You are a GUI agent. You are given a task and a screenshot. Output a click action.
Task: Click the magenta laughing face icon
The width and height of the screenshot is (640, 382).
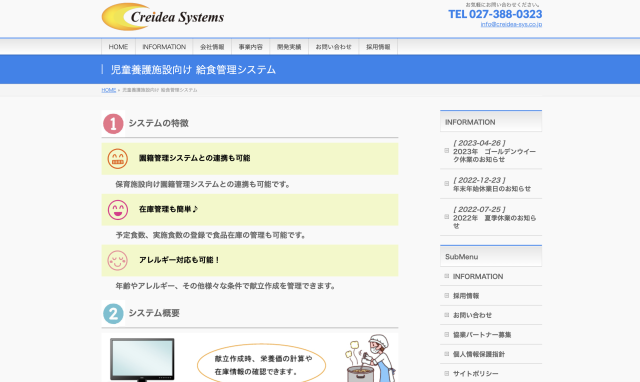tap(118, 210)
